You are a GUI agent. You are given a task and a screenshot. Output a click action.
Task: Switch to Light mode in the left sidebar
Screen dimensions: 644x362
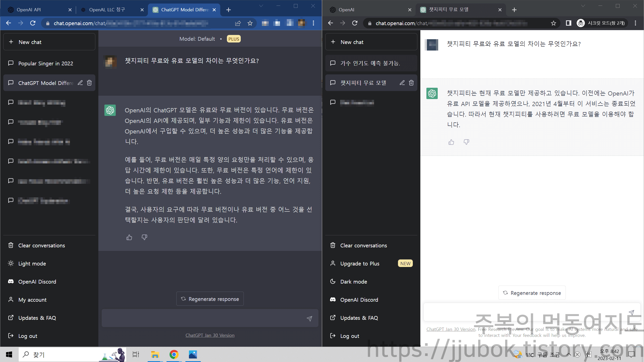point(32,263)
